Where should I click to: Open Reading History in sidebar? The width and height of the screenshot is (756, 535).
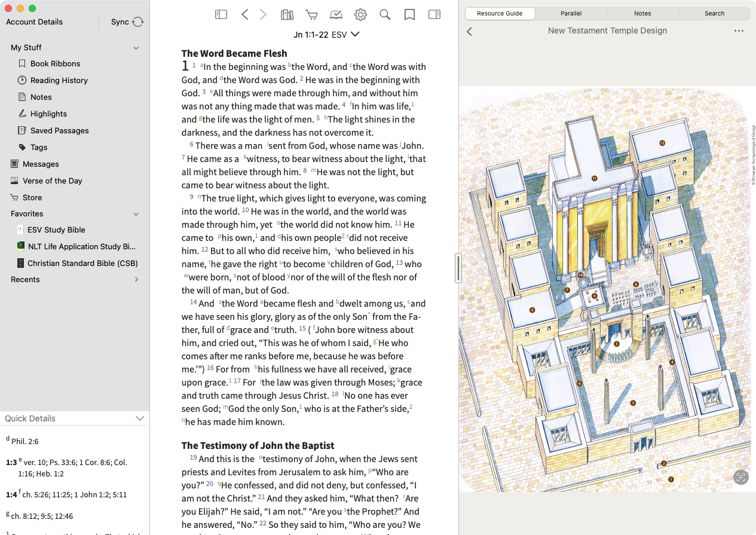(x=59, y=80)
